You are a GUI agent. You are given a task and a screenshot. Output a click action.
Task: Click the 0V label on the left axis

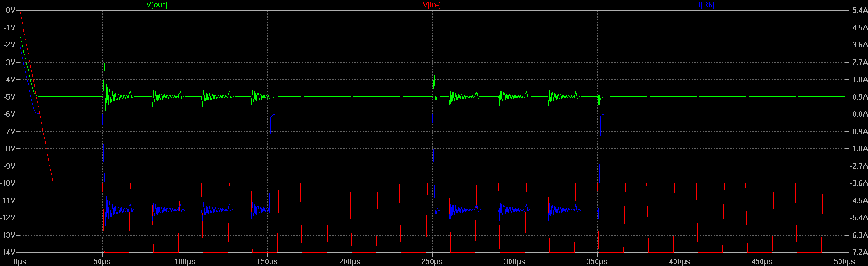10,10
